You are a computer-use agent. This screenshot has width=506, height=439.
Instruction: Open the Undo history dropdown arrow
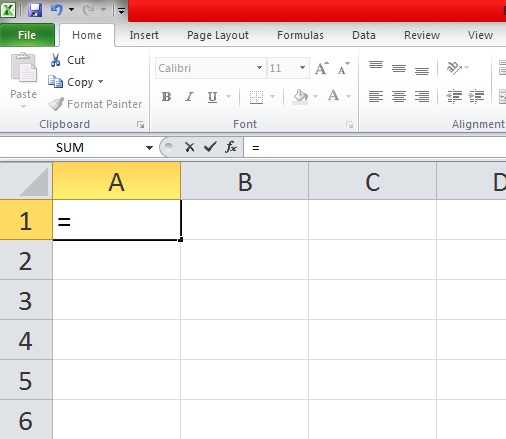(x=71, y=10)
